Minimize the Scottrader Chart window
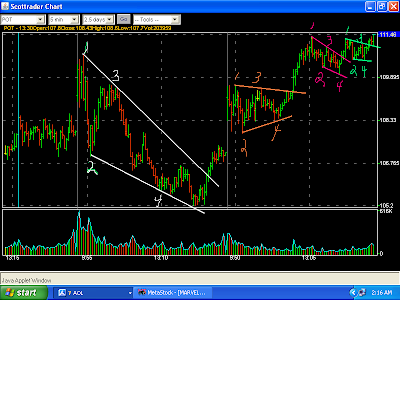The width and height of the screenshot is (400, 400). 370,6
